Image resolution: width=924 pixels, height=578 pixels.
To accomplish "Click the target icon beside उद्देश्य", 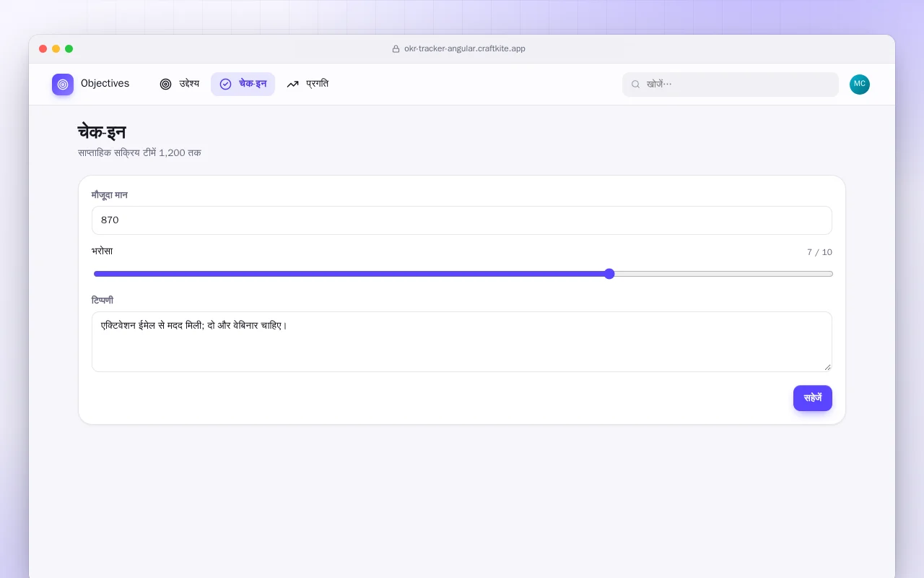I will [x=165, y=84].
